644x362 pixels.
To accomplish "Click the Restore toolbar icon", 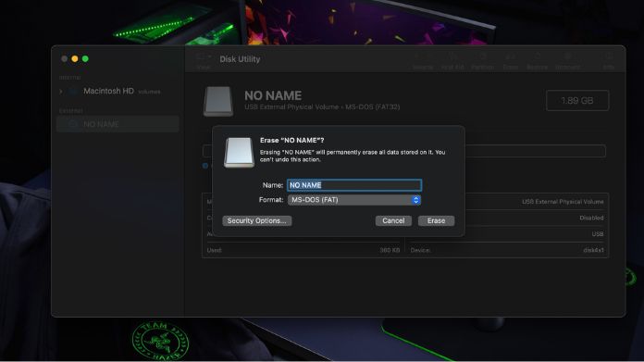I will pyautogui.click(x=537, y=60).
